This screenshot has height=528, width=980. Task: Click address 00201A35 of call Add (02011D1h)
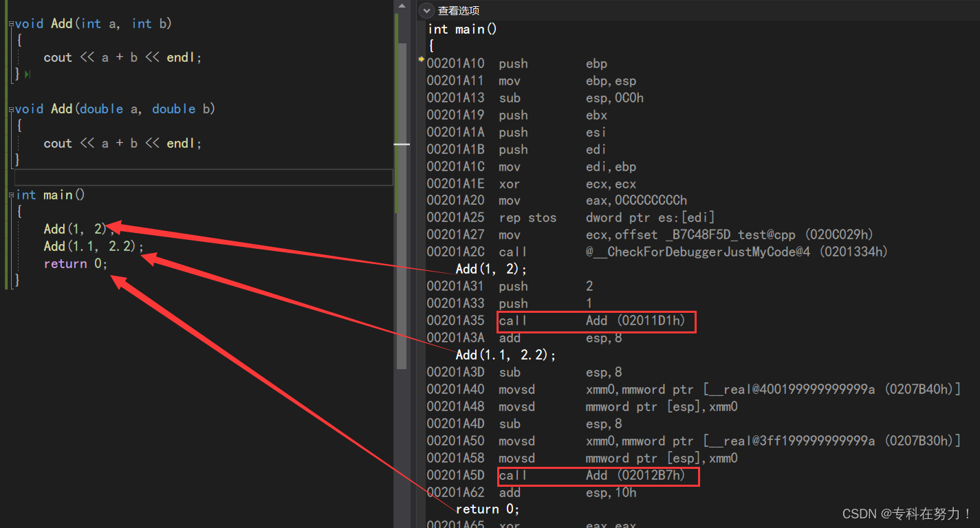tap(455, 321)
